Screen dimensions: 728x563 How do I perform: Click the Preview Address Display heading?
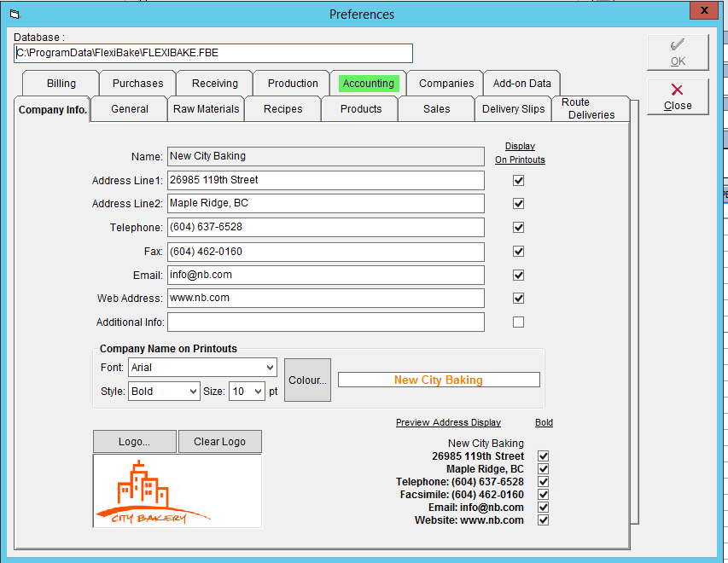449,422
